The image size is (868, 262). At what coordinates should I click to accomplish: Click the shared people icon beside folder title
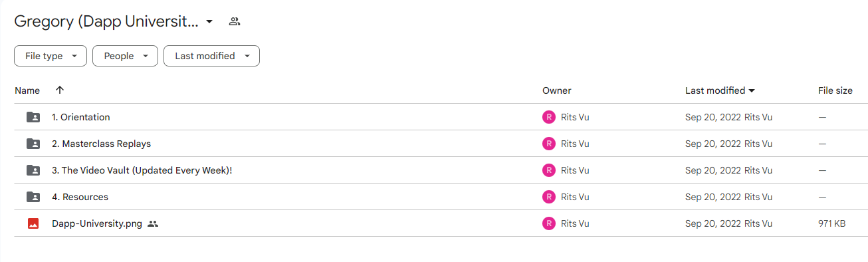tap(234, 21)
